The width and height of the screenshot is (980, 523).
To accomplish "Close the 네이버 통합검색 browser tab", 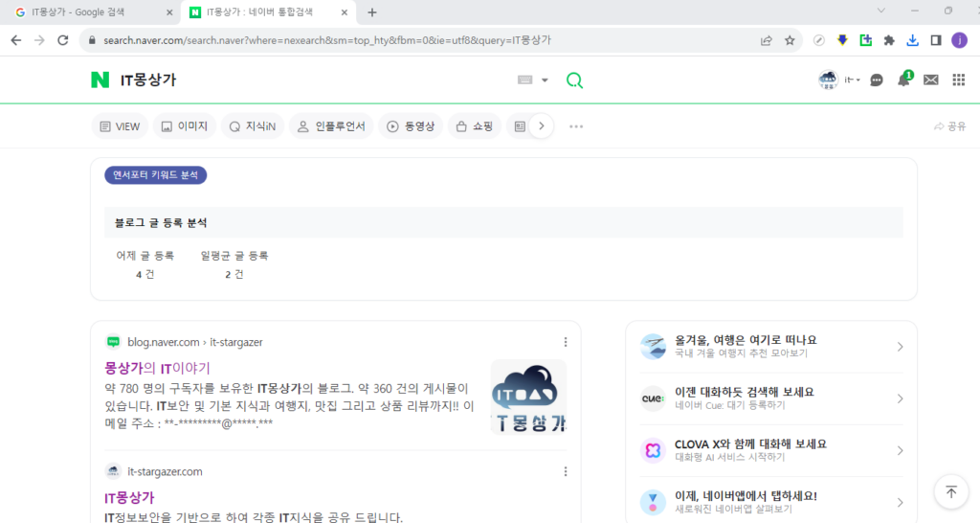I will tap(344, 12).
